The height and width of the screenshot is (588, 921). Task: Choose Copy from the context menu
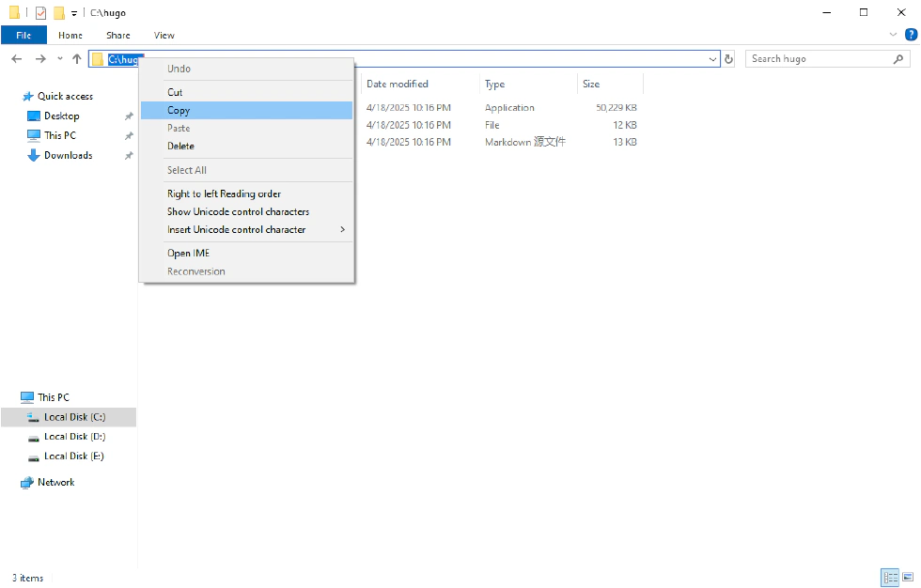pyautogui.click(x=179, y=110)
